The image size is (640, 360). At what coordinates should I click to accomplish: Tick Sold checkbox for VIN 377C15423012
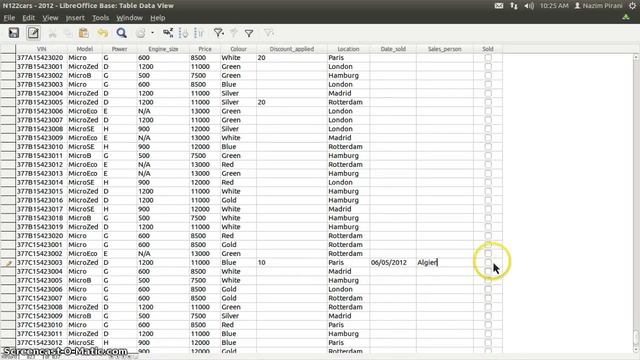pos(488,342)
